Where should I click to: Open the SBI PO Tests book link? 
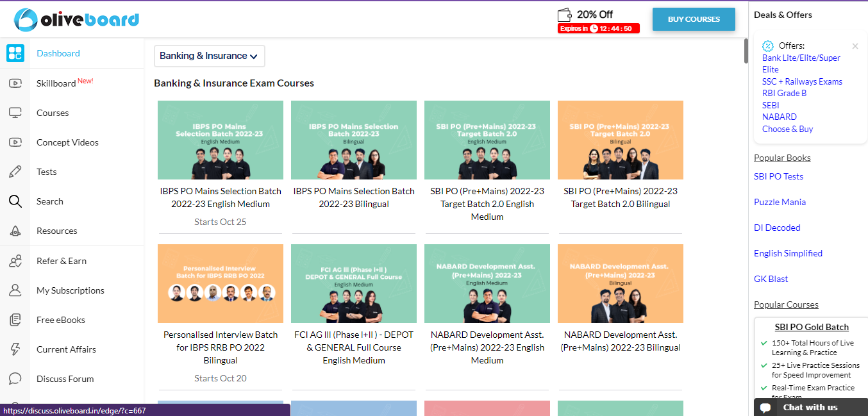pyautogui.click(x=778, y=176)
